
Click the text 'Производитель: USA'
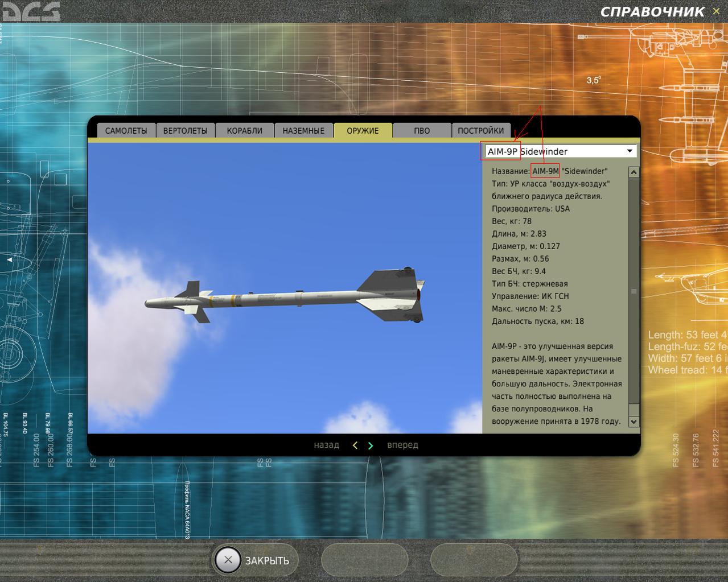click(x=530, y=209)
